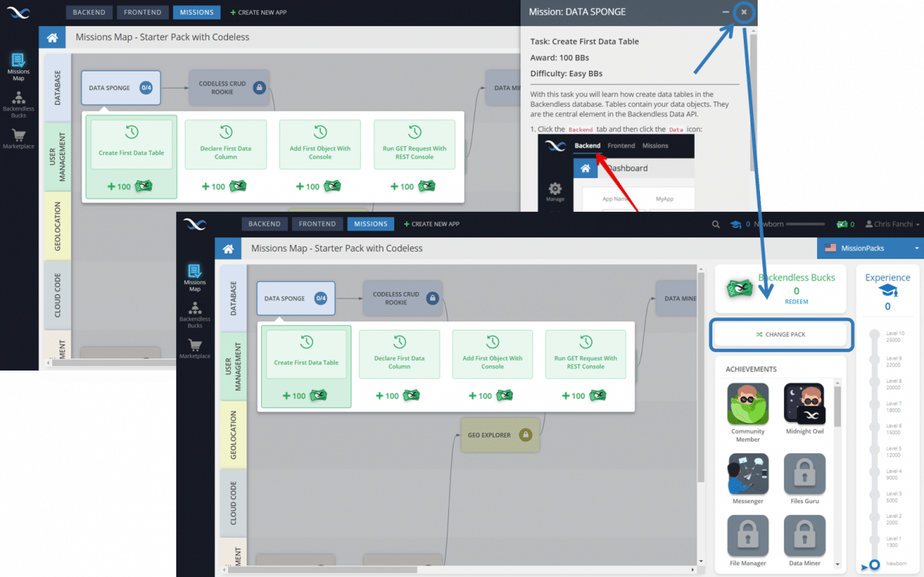Click lock icon on Geo Explorer node
924x577 pixels.
(526, 434)
